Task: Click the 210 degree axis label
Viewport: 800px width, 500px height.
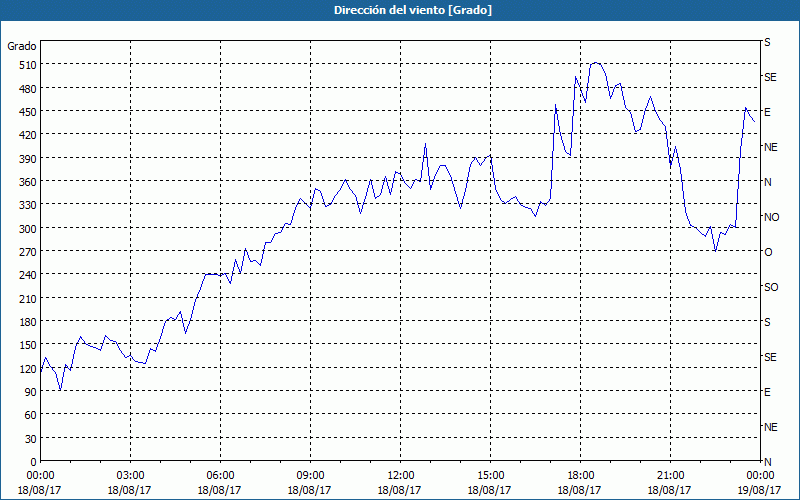Action: click(x=28, y=298)
